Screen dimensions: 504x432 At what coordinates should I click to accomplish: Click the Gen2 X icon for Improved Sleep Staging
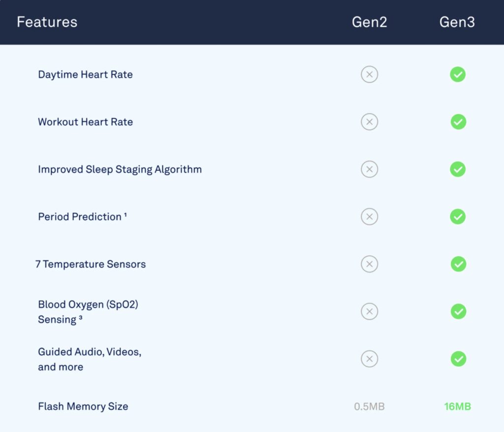369,169
